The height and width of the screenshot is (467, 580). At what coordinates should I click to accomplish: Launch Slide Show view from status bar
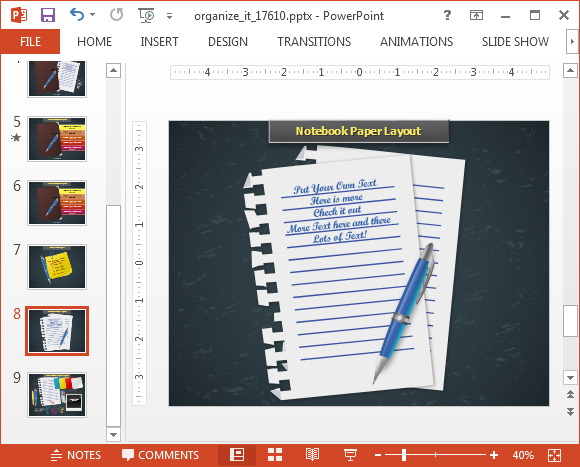point(350,455)
